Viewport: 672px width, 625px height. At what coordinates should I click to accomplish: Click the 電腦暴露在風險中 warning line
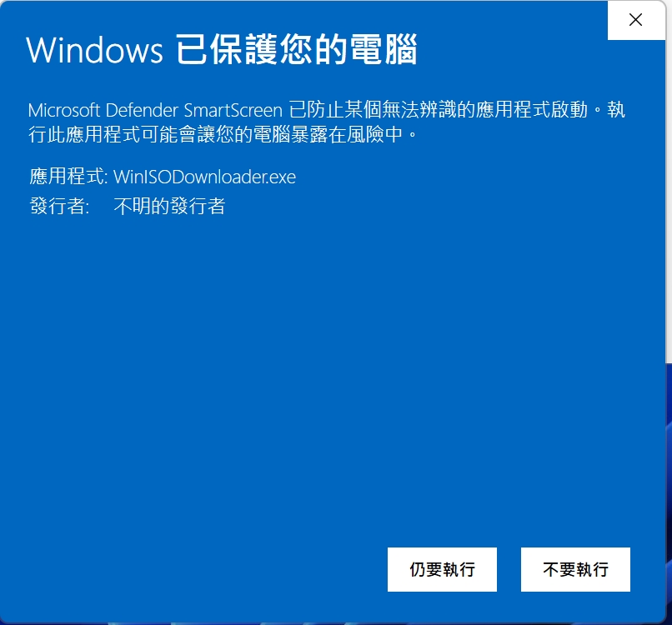(x=328, y=134)
